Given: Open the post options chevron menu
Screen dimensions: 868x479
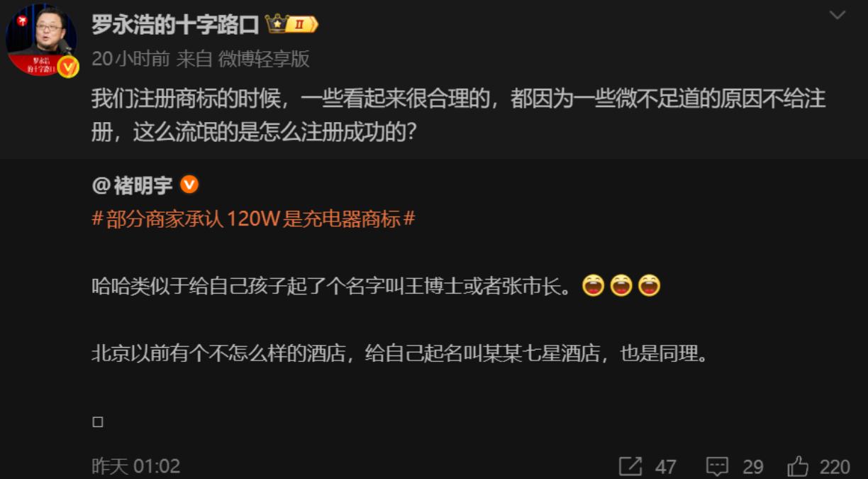Looking at the screenshot, I should [837, 15].
